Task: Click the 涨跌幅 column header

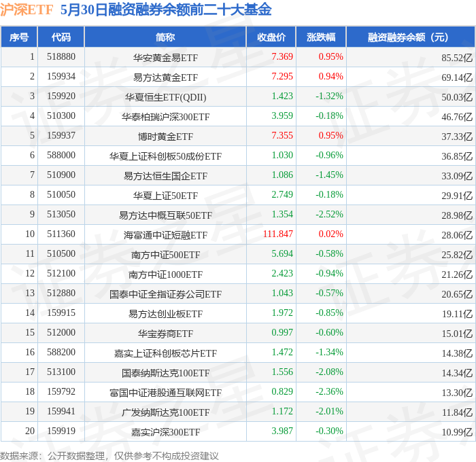Action: [x=321, y=37]
